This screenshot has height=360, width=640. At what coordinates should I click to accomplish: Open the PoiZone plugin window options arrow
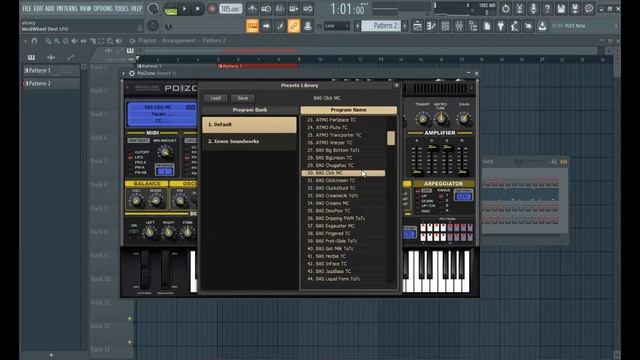click(124, 73)
